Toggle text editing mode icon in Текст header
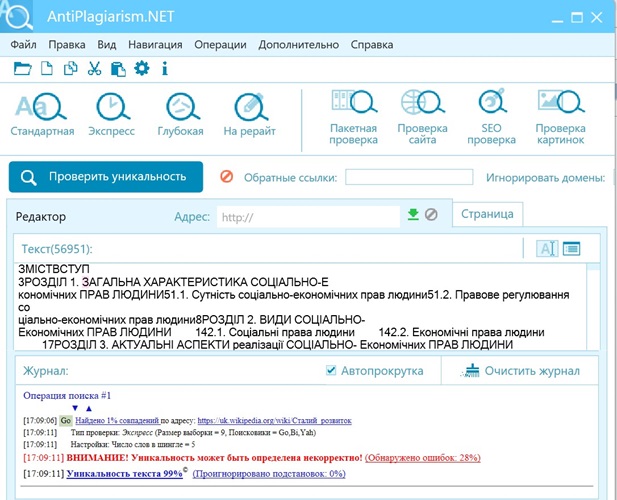The image size is (617, 500). [x=547, y=249]
